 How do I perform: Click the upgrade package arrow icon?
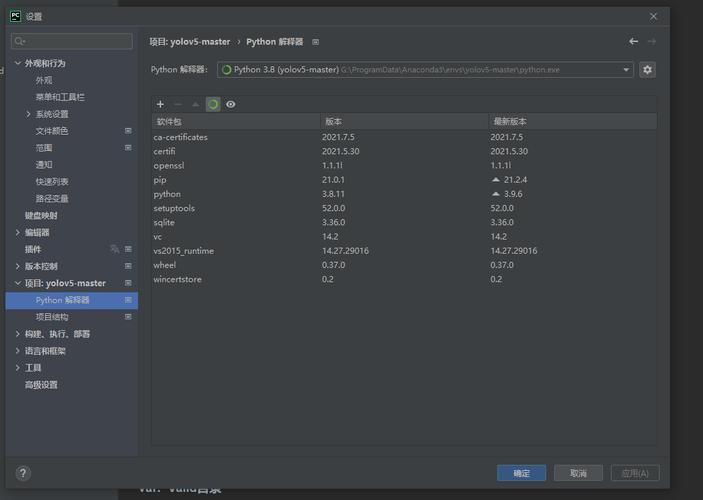[x=195, y=104]
